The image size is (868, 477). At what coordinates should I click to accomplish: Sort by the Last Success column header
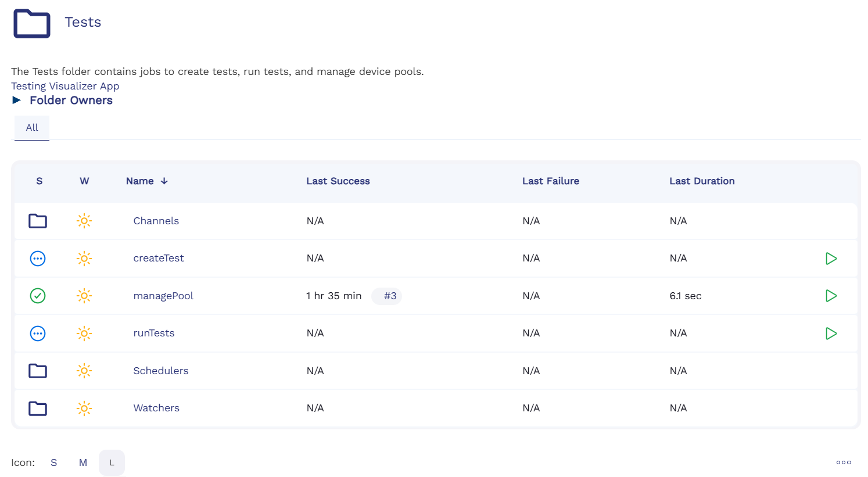(x=338, y=181)
